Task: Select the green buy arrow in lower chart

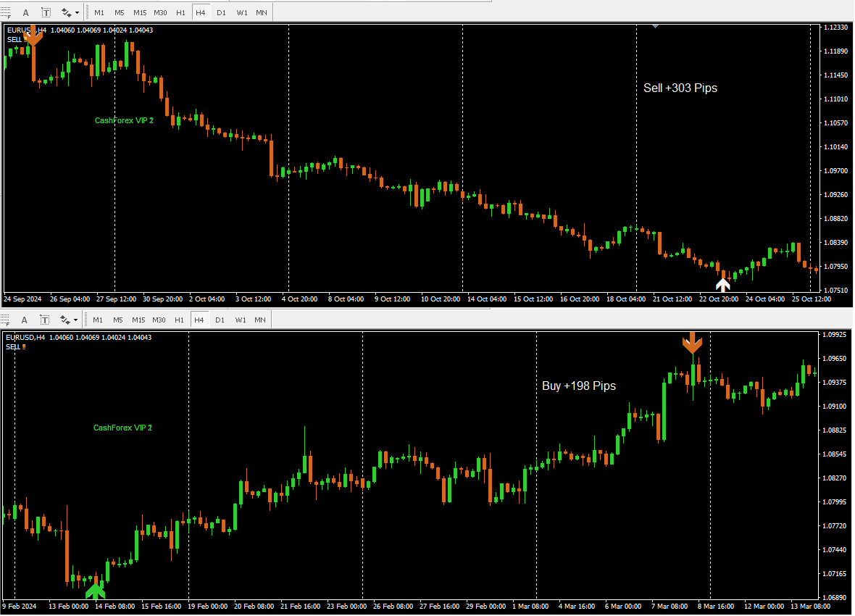Action: coord(96,591)
